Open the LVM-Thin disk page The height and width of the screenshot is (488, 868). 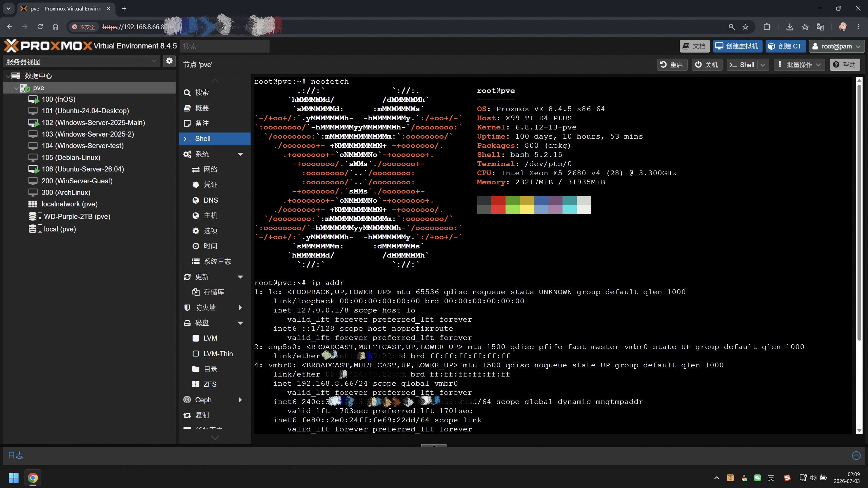[214, 354]
